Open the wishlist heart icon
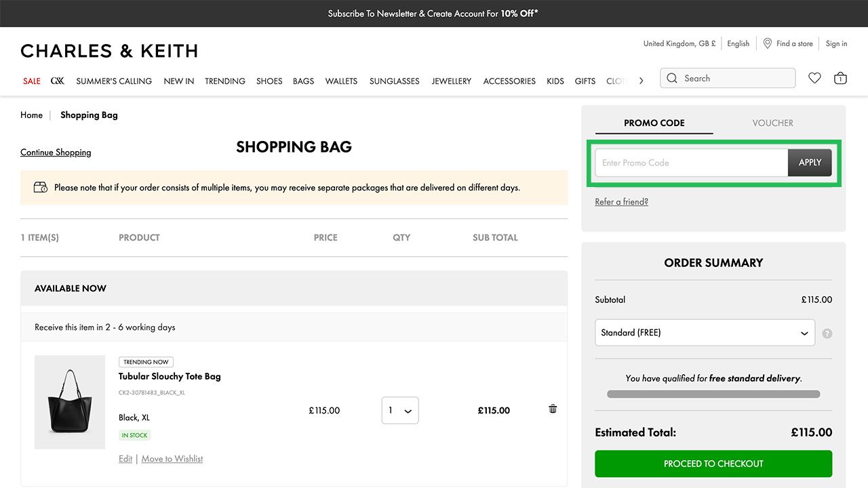The height and width of the screenshot is (488, 868). [x=814, y=78]
